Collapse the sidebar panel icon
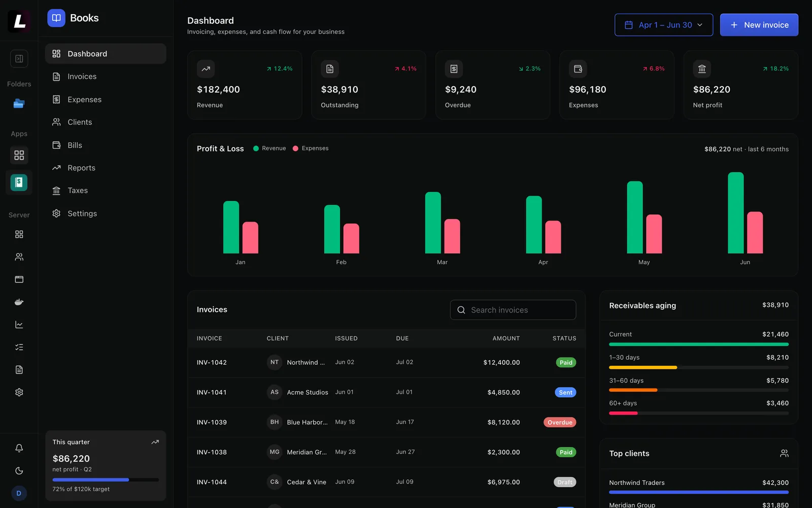 (19, 58)
